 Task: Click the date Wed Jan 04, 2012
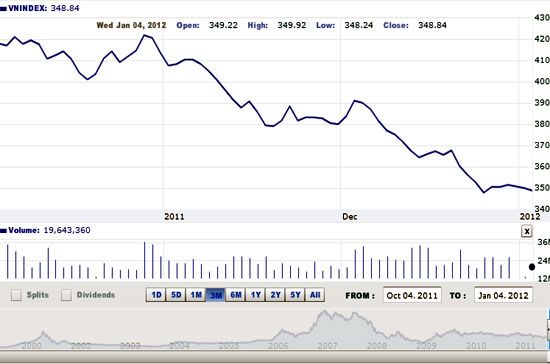131,25
